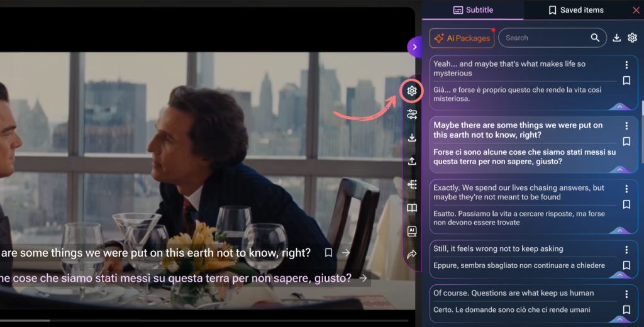Screen dimensions: 644x327
Task: Open options menu for 'Yeah... and maybe' subtitle
Action: click(x=626, y=65)
